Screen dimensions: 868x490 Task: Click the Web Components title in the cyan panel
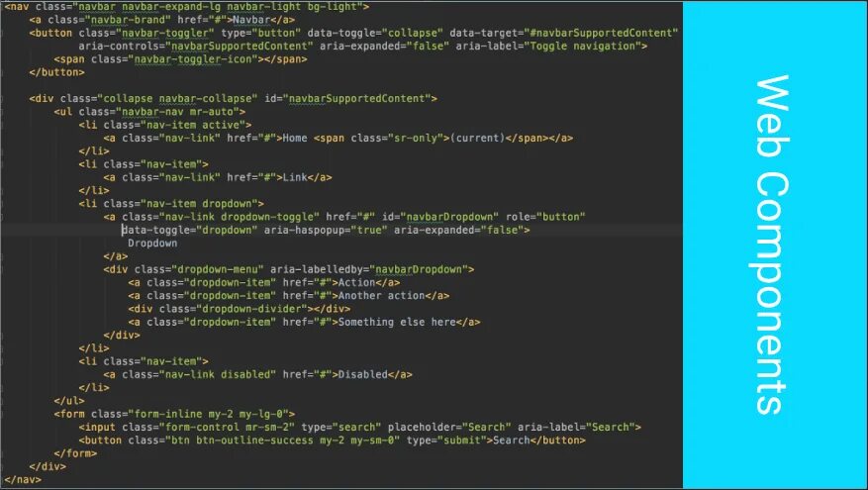[772, 245]
